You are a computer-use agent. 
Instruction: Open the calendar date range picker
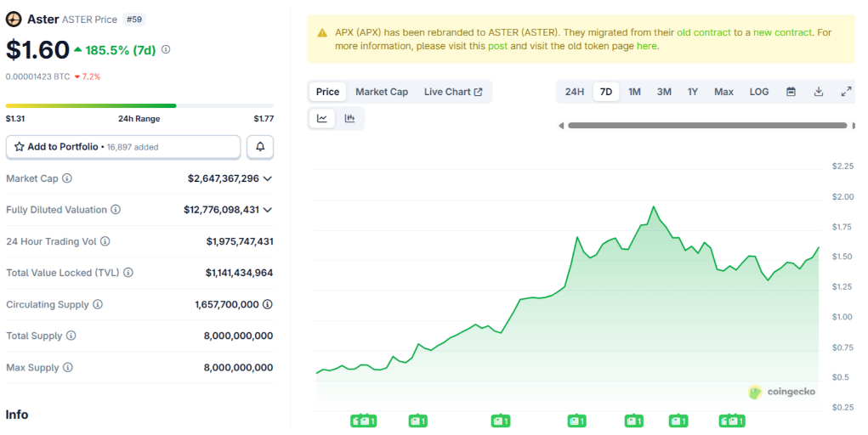(791, 92)
